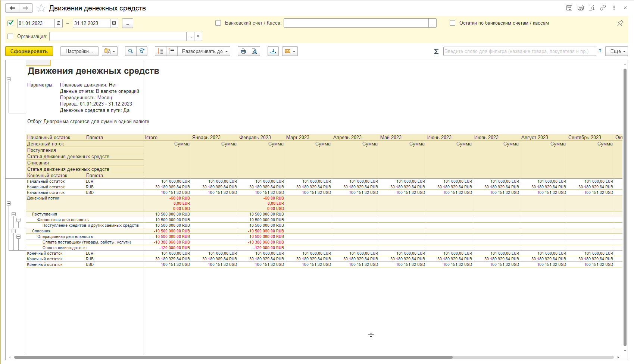Open report variants dropdown
The height and width of the screenshot is (364, 634).
(110, 51)
